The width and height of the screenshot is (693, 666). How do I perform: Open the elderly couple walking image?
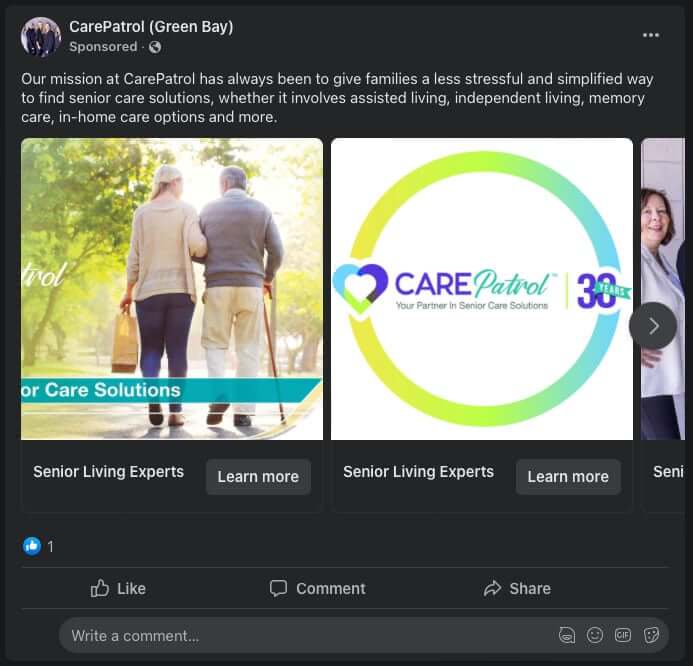click(172, 289)
